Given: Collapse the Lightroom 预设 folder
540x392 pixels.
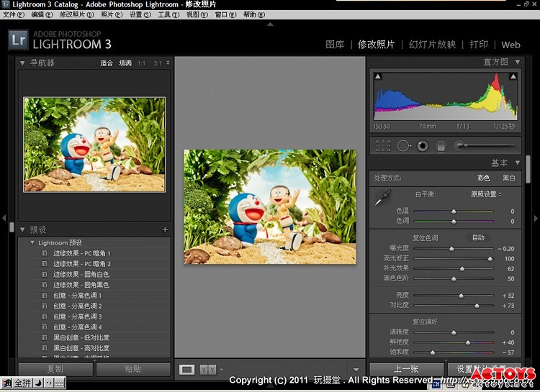Looking at the screenshot, I should point(32,242).
